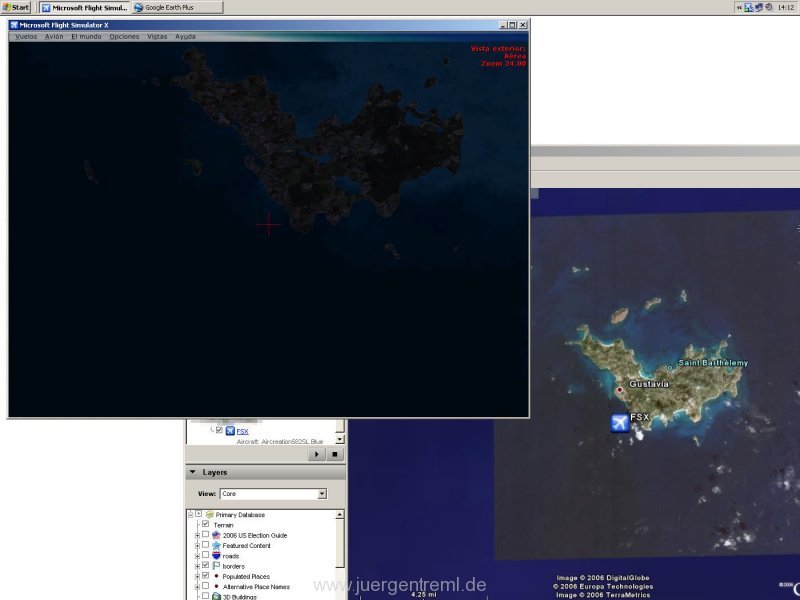Screen dimensions: 800x600
Task: Open the Avión menu
Action: tap(54, 37)
